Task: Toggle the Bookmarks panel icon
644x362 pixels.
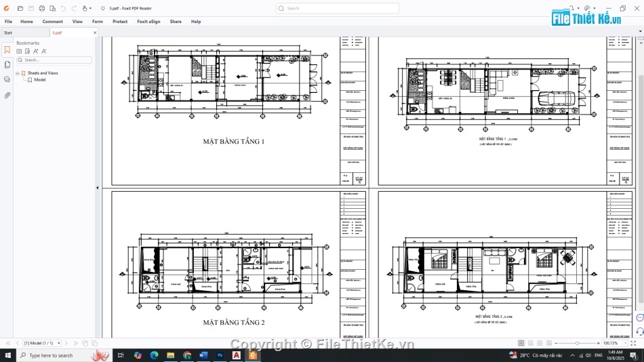Action: pyautogui.click(x=7, y=49)
